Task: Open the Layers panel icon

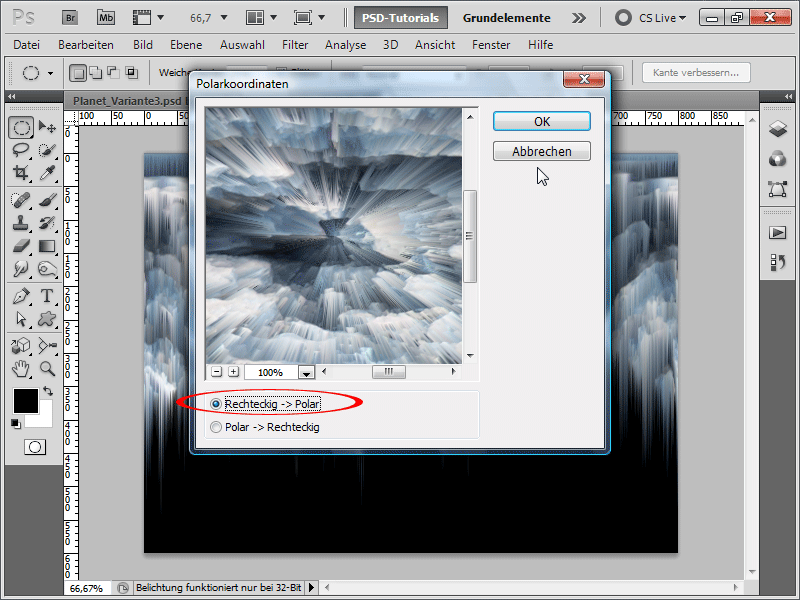Action: click(777, 129)
